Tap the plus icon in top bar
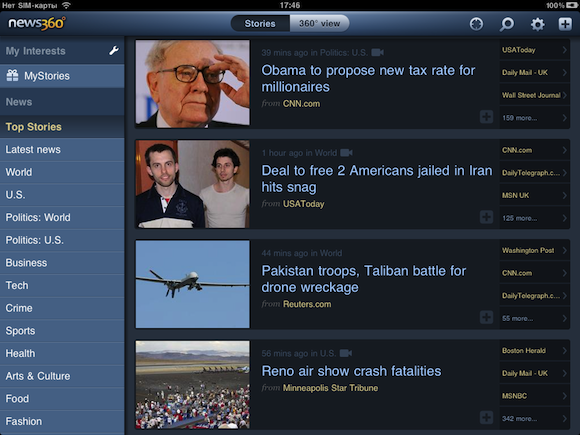 565,24
